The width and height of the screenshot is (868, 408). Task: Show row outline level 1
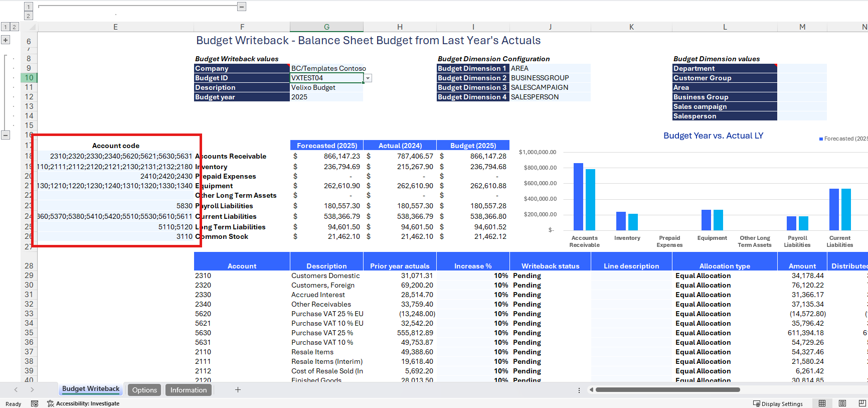5,27
